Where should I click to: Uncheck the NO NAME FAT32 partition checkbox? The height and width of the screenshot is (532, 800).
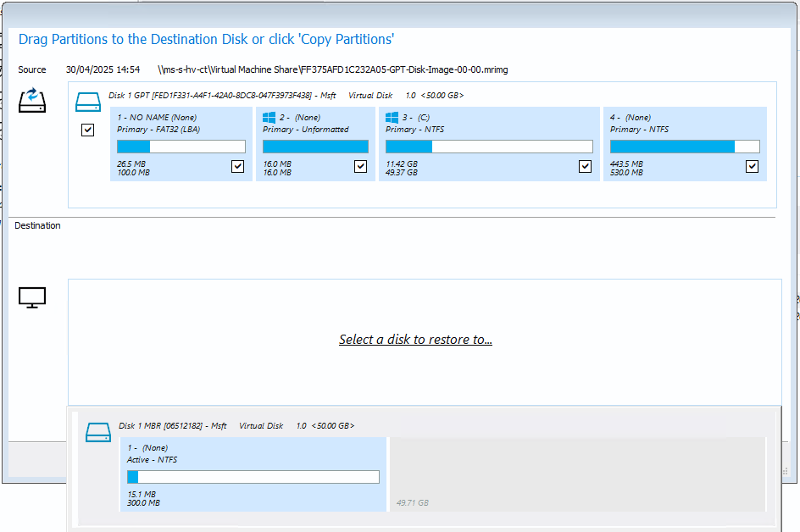point(238,166)
